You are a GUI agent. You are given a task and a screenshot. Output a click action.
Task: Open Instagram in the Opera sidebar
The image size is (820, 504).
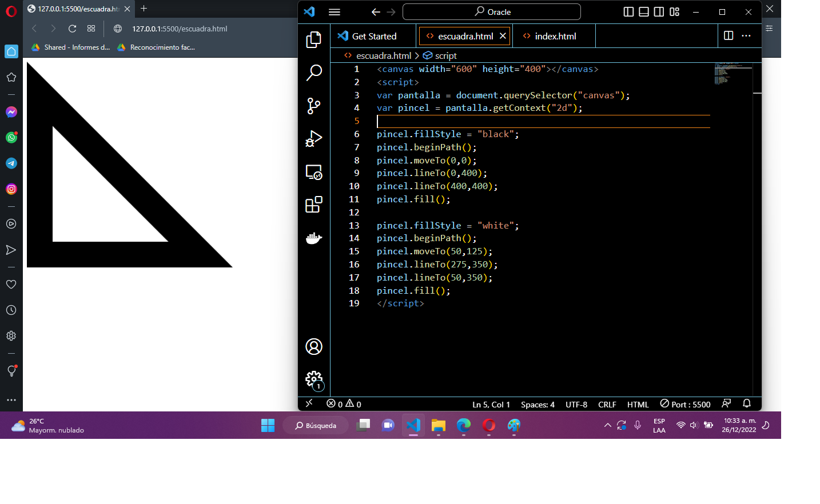click(11, 189)
